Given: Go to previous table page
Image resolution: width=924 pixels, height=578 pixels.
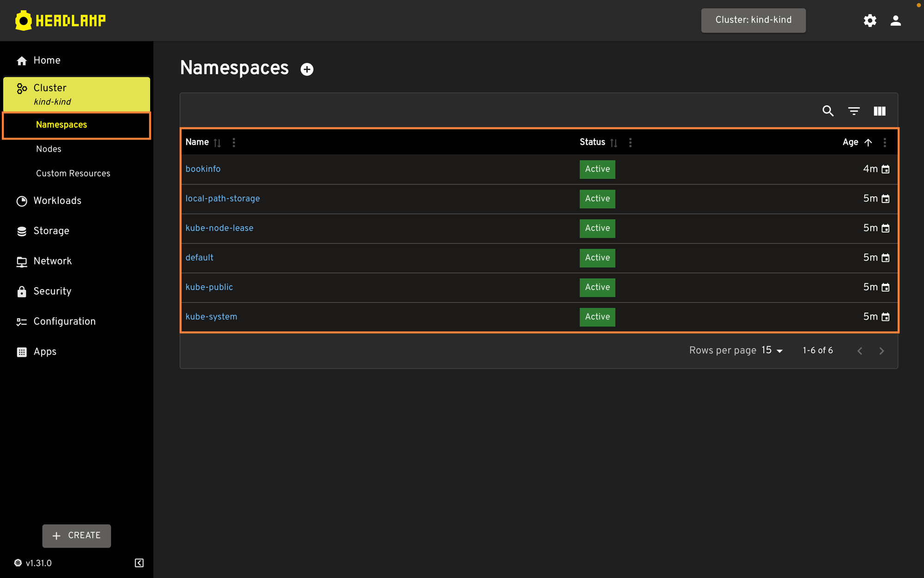Looking at the screenshot, I should (860, 351).
